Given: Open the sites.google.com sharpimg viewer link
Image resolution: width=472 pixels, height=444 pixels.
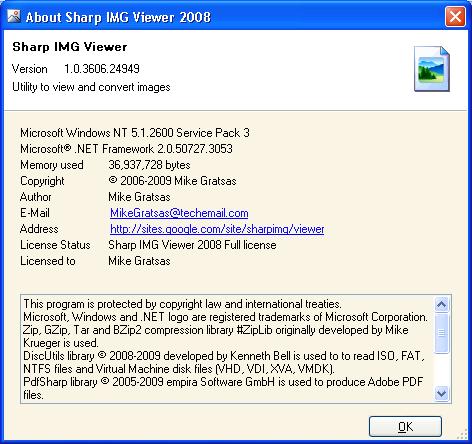Looking at the screenshot, I should 217,229.
